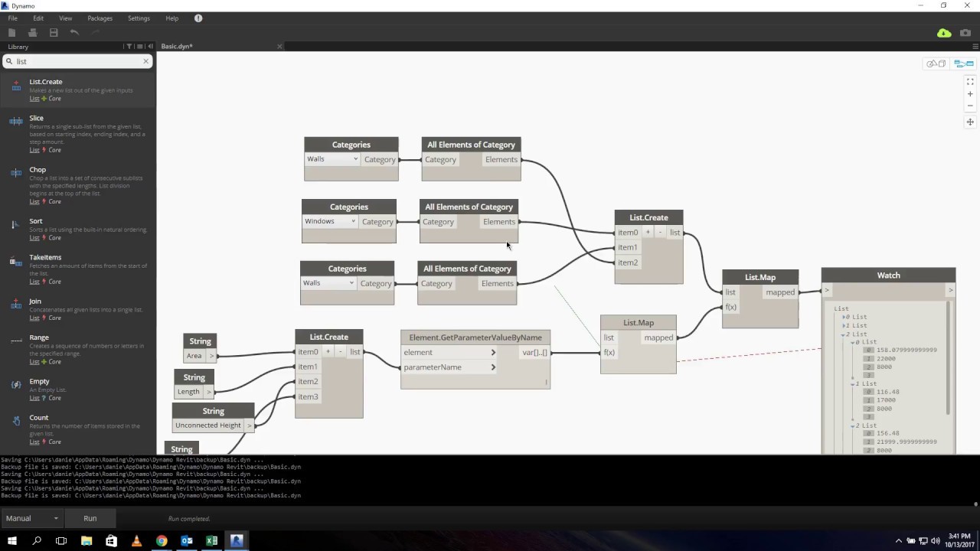The height and width of the screenshot is (551, 980).
Task: Open the Settings menu
Action: [x=139, y=18]
